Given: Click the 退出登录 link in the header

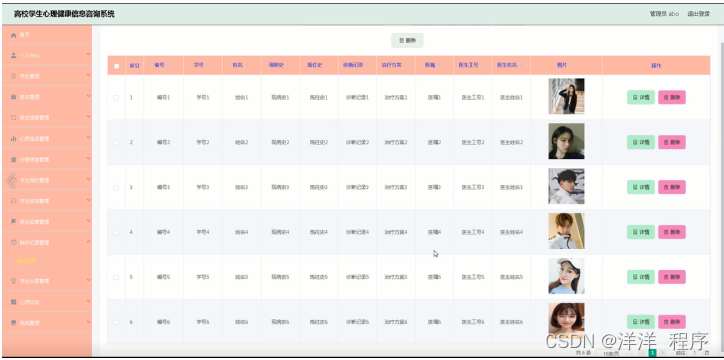Looking at the screenshot, I should click(698, 14).
